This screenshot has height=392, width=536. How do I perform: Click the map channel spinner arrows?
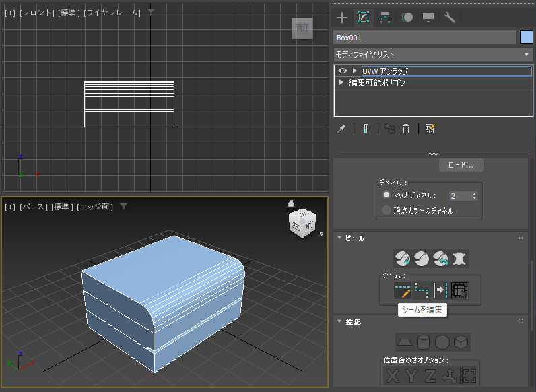475,196
